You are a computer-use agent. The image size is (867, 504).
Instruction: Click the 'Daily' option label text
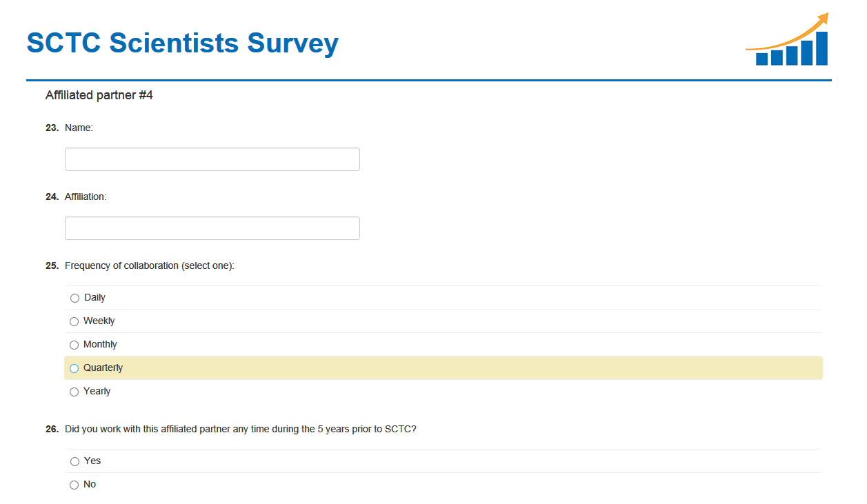point(95,297)
